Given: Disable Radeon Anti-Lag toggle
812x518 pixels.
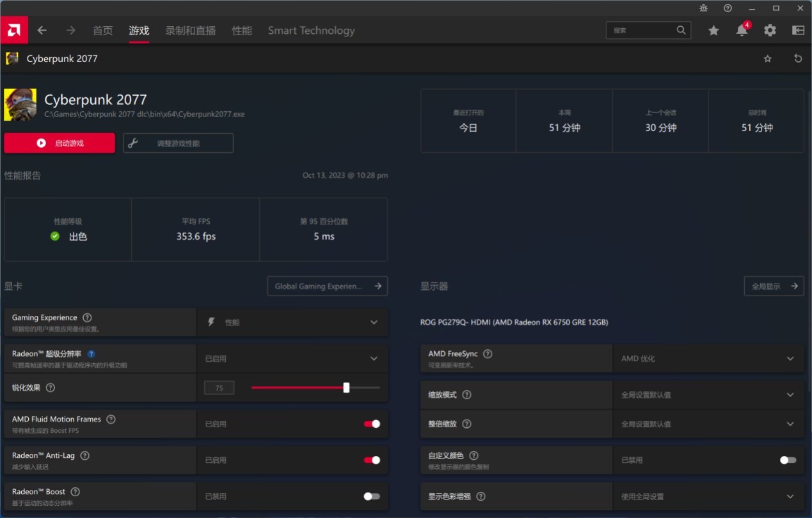Looking at the screenshot, I should click(372, 460).
